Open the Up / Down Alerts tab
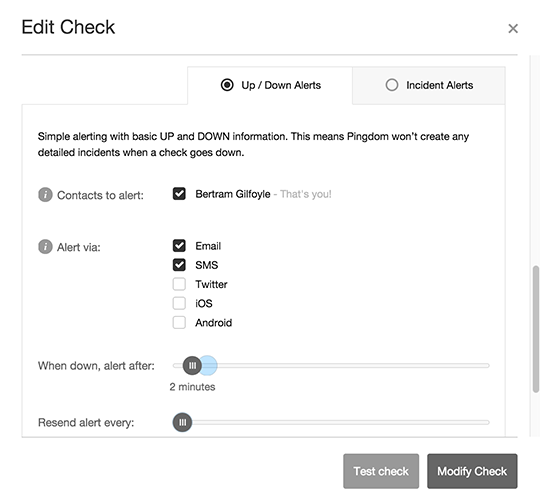The width and height of the screenshot is (540, 504). tap(270, 85)
